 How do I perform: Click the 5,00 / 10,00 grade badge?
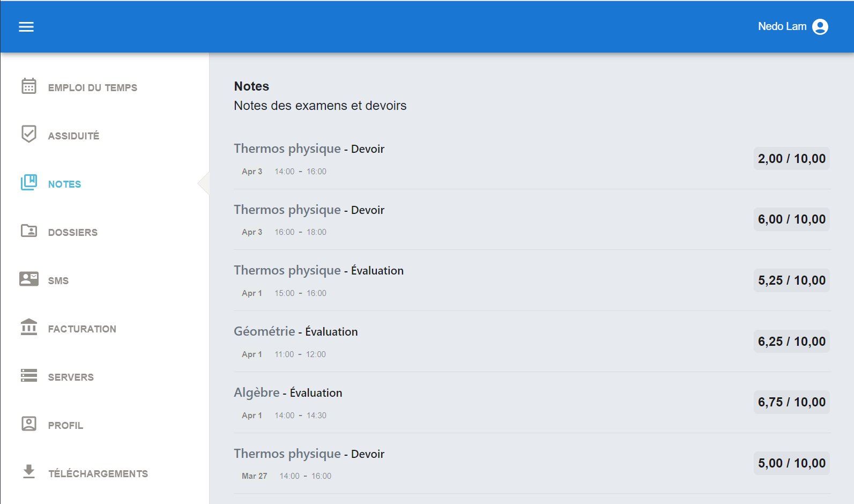pos(791,463)
